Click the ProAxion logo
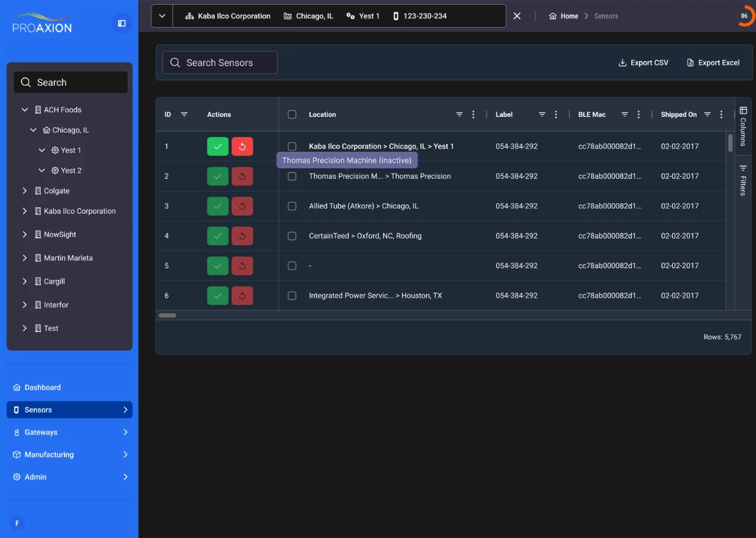This screenshot has width=756, height=538. 42,22
